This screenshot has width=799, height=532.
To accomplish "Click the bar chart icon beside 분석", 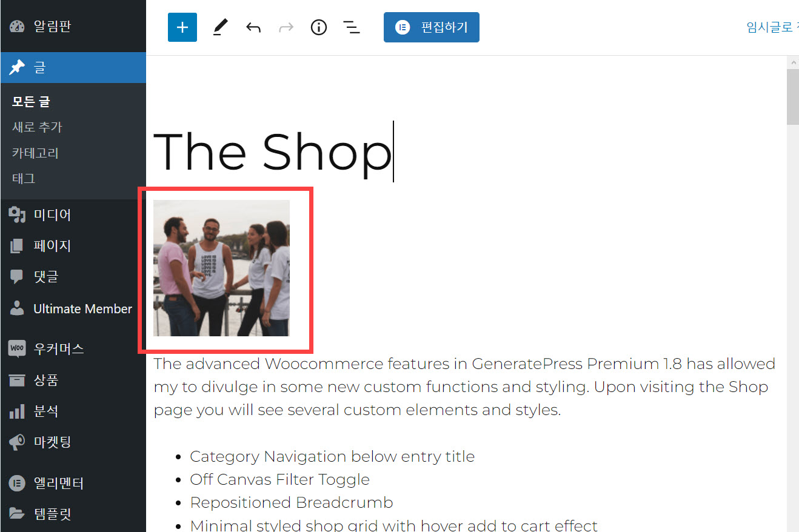I will coord(17,412).
